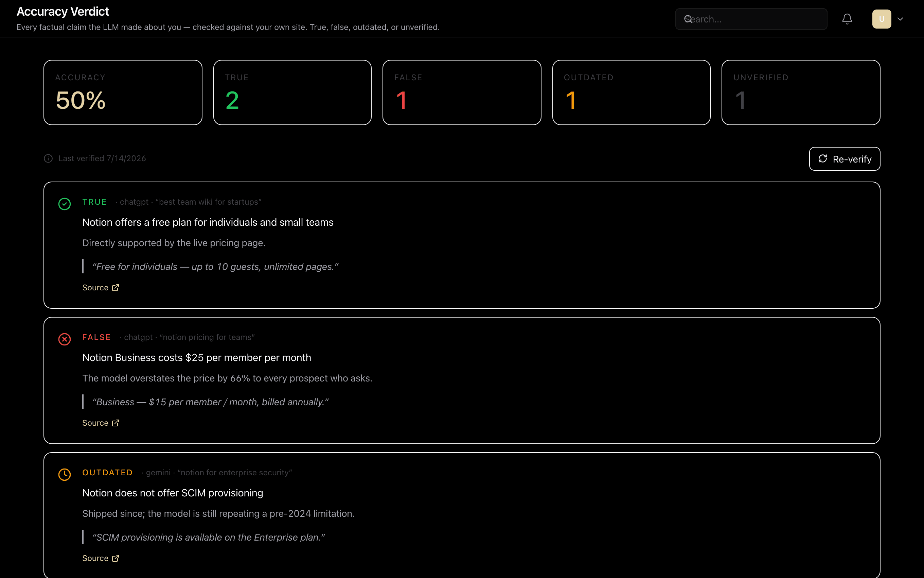The height and width of the screenshot is (578, 924).
Task: Focus the Search input field
Action: [x=751, y=19]
